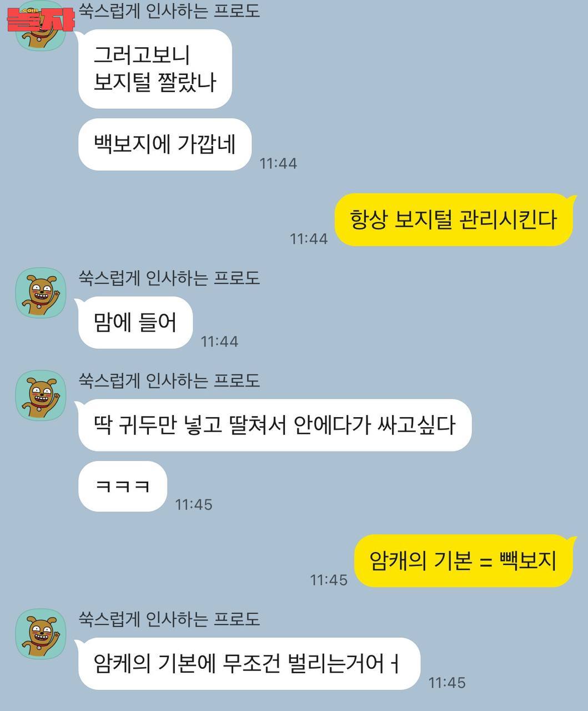The image size is (588, 711).
Task: Select the 'ㅋㅋㅋ' message bubble
Action: 123,486
